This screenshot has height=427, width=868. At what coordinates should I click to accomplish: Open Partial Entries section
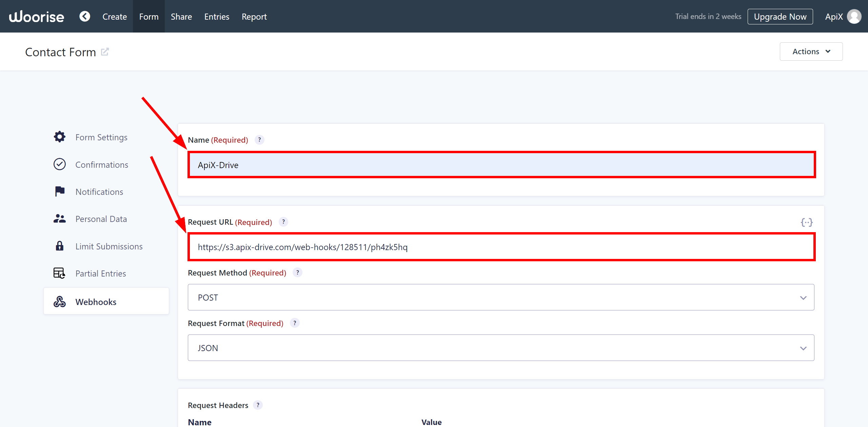(x=101, y=273)
